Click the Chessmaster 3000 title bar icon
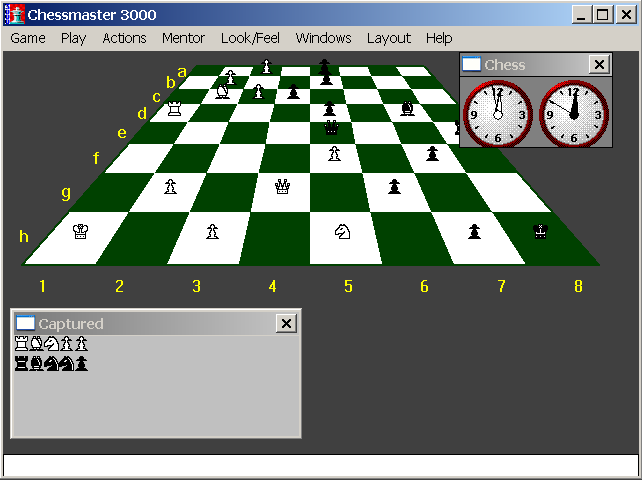 (x=15, y=15)
